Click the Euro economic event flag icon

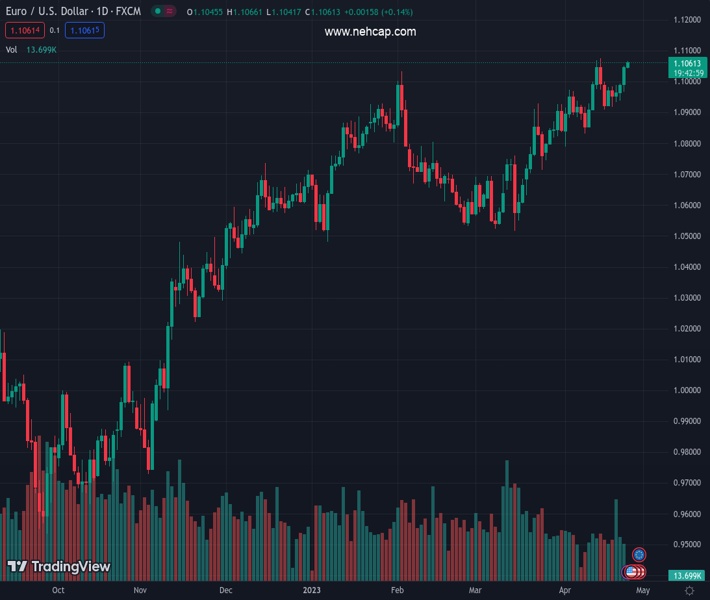639,553
